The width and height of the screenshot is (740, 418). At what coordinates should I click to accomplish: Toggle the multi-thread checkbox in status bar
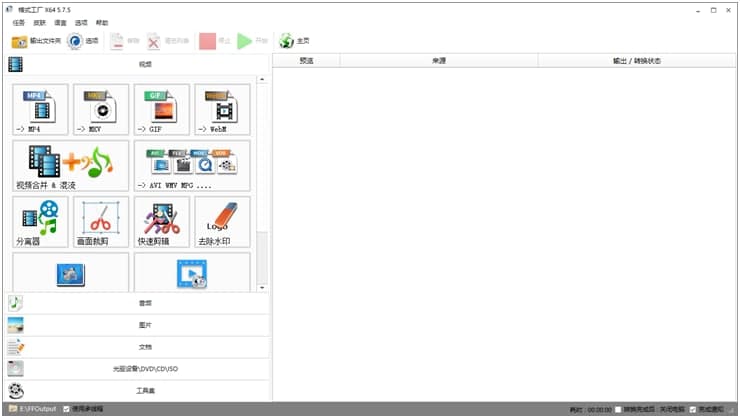67,409
